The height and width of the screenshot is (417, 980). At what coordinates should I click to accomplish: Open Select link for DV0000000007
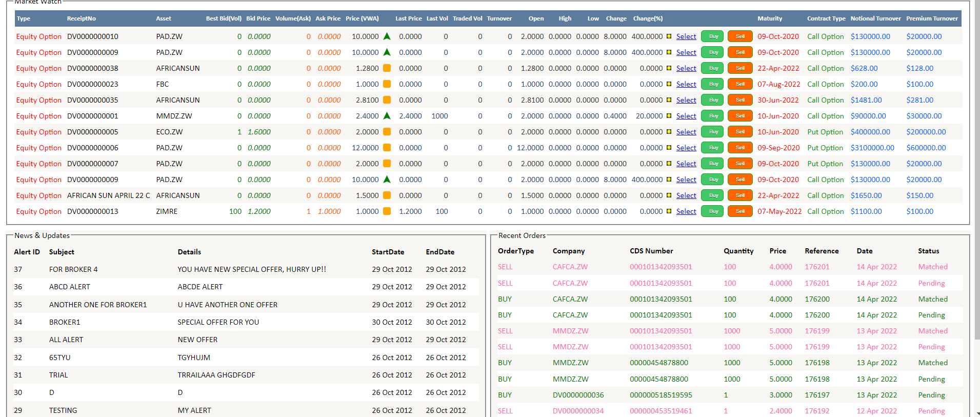coord(686,164)
